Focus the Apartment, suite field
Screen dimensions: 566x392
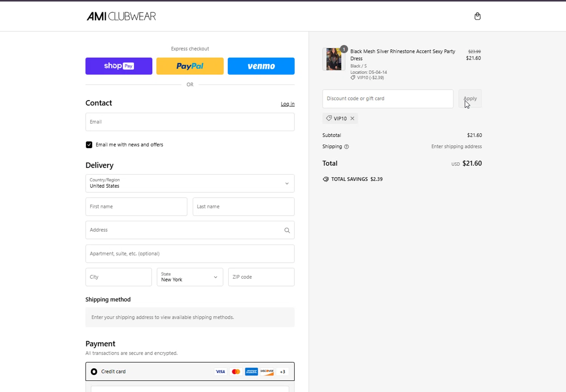click(x=190, y=254)
